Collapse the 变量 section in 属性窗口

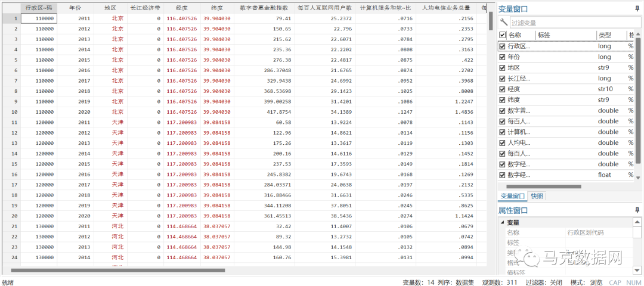click(x=502, y=222)
